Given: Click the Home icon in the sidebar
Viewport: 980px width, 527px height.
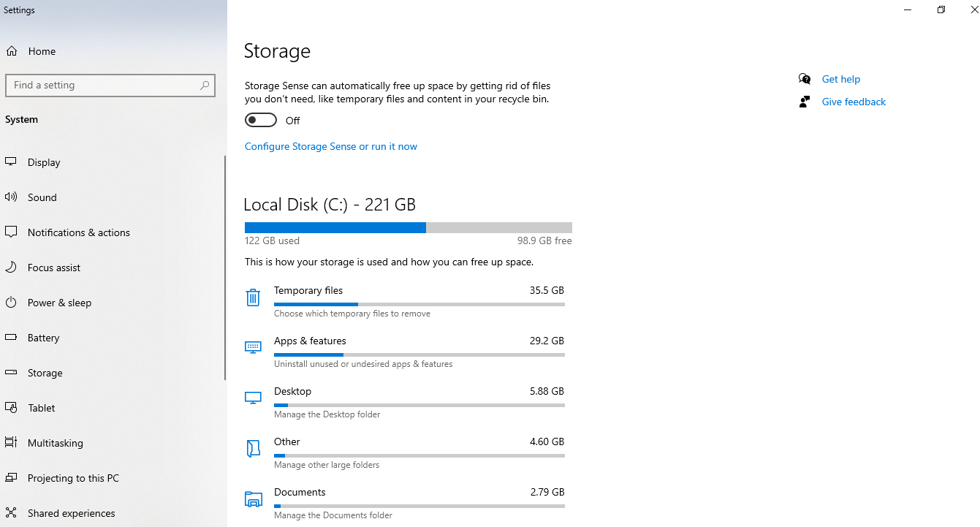Looking at the screenshot, I should coord(12,51).
